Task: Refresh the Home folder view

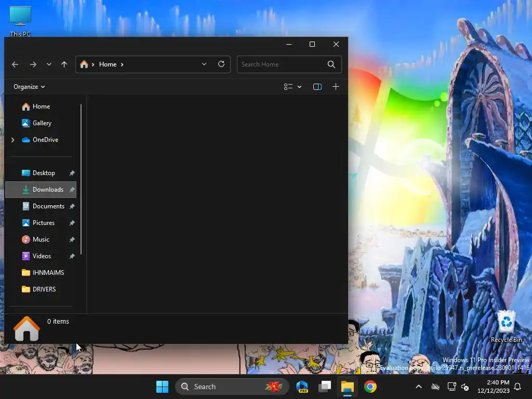Action: pyautogui.click(x=221, y=64)
